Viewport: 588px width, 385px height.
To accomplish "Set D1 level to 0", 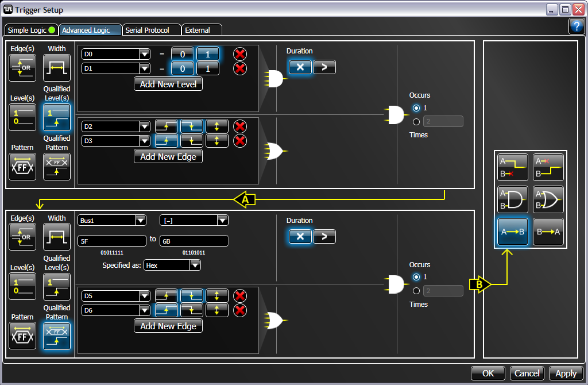I will point(183,68).
